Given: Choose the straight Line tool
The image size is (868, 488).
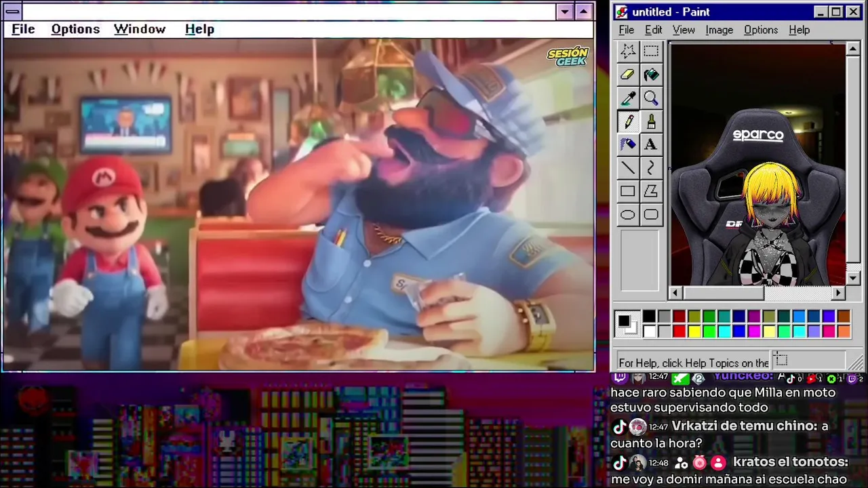Looking at the screenshot, I should coord(628,168).
